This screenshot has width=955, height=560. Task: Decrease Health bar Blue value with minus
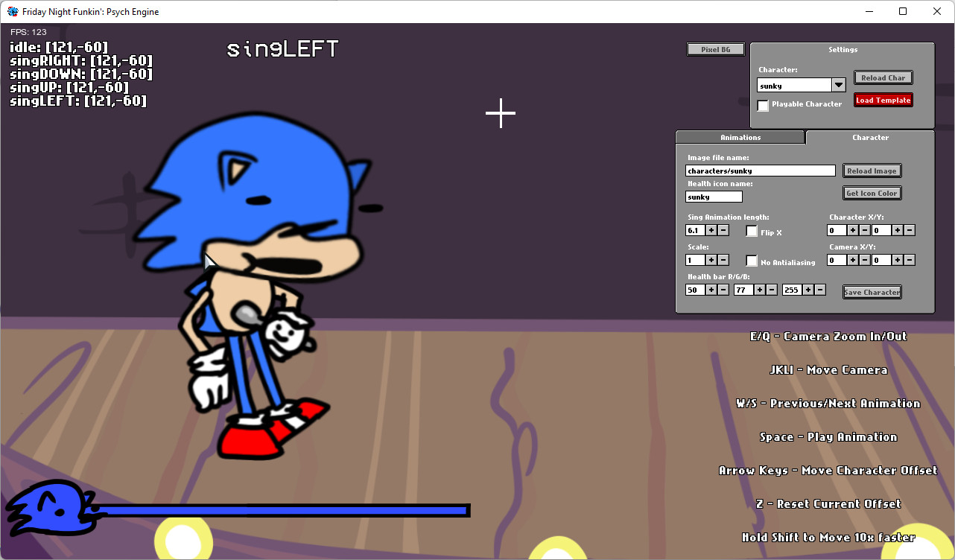point(820,290)
